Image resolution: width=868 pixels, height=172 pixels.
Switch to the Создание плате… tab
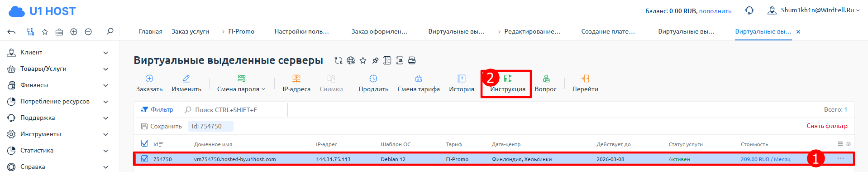[x=608, y=31]
